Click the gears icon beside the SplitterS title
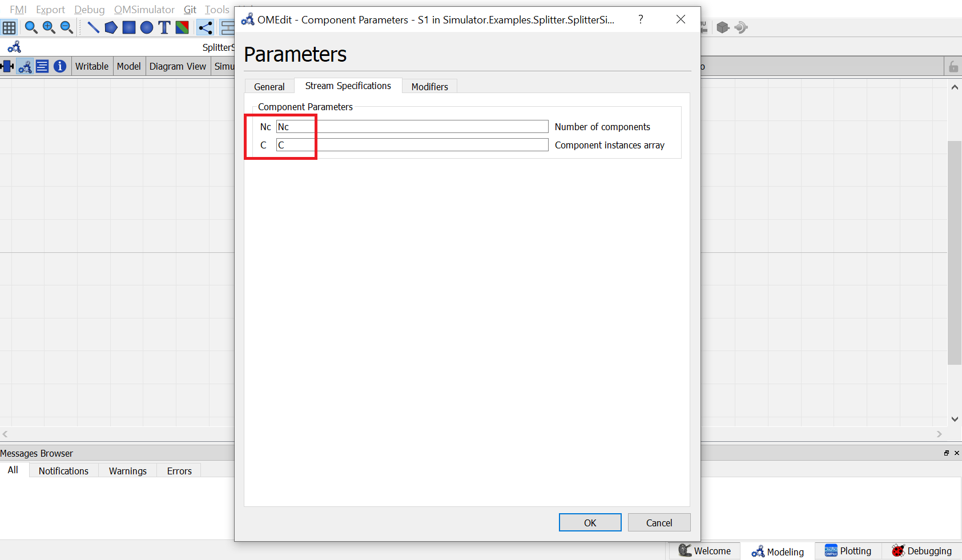Viewport: 962px width, 560px height. click(14, 47)
